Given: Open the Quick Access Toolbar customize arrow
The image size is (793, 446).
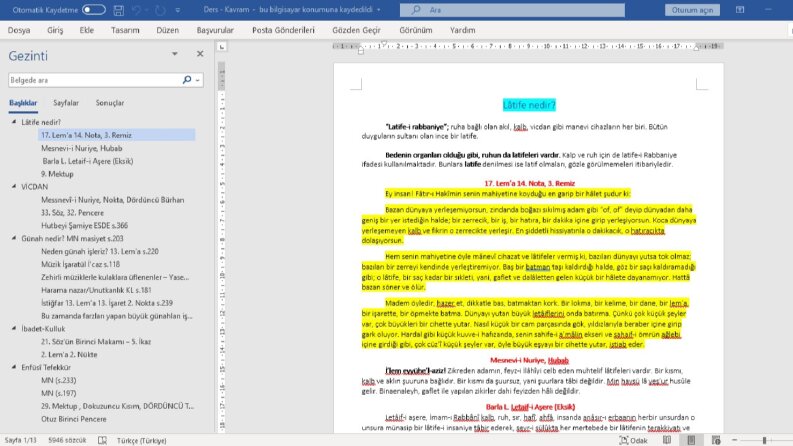Looking at the screenshot, I should tap(178, 10).
